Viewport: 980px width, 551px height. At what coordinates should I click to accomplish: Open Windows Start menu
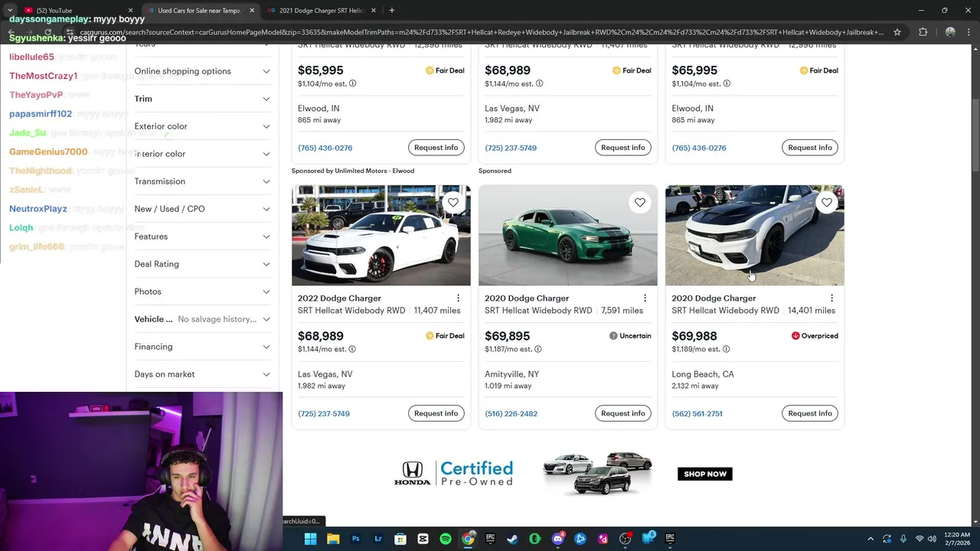tap(310, 539)
